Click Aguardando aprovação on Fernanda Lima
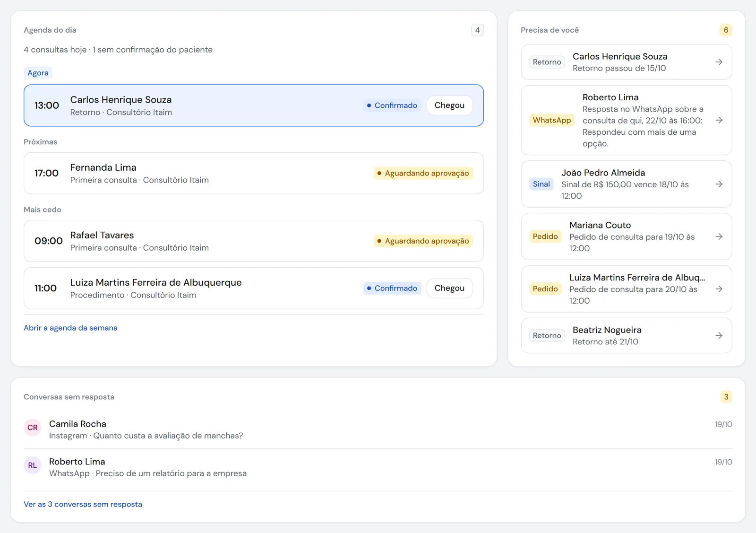The image size is (756, 533). point(423,173)
